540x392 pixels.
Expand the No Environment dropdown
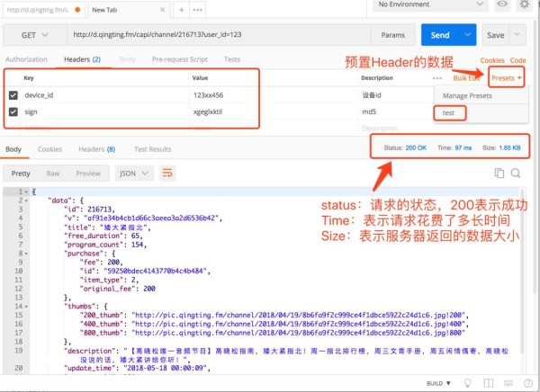pyautogui.click(x=430, y=4)
